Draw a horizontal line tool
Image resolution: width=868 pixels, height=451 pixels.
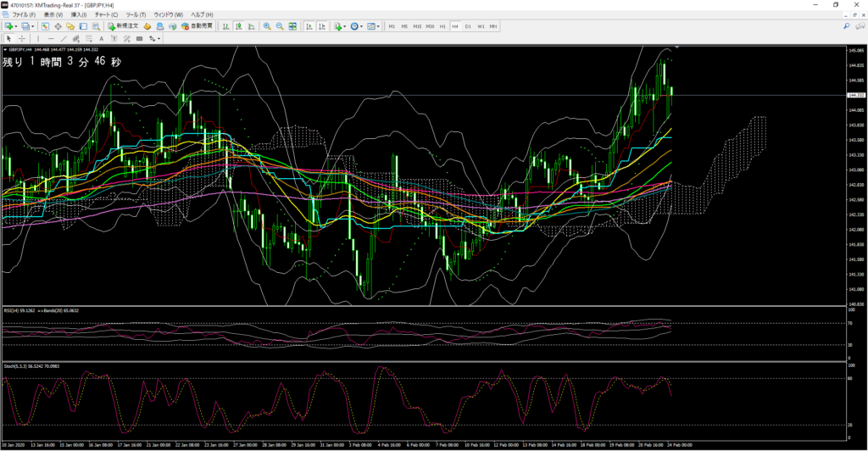(x=51, y=38)
